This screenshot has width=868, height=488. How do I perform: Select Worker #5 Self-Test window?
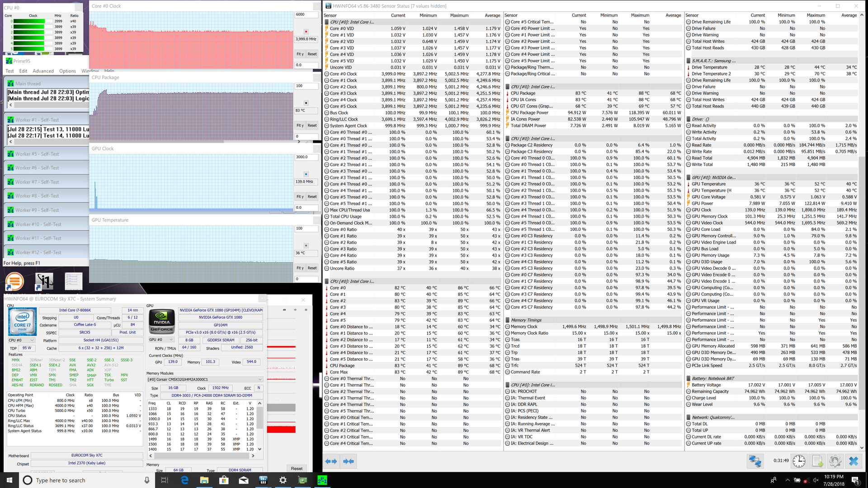[37, 154]
